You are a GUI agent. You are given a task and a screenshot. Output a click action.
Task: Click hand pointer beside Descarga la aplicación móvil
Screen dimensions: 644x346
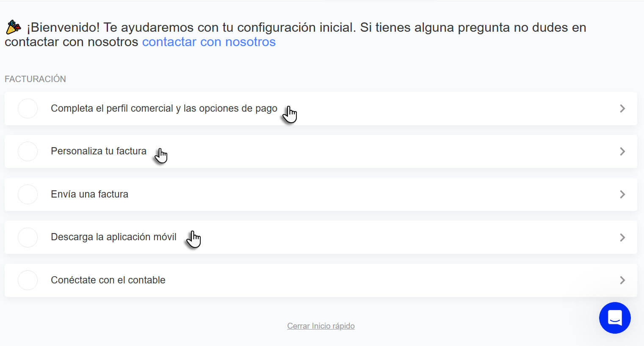coord(193,239)
